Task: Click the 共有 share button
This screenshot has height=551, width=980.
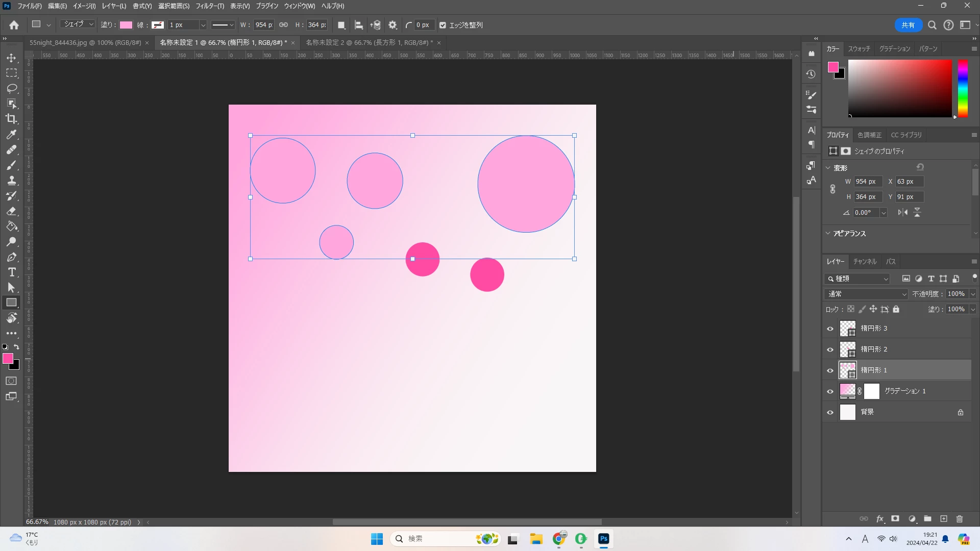Action: tap(908, 24)
